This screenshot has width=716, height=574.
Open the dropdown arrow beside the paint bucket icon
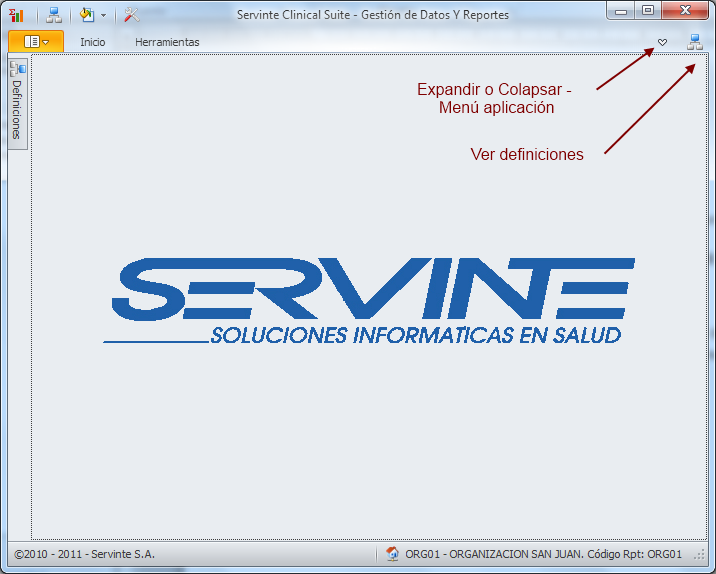(103, 16)
